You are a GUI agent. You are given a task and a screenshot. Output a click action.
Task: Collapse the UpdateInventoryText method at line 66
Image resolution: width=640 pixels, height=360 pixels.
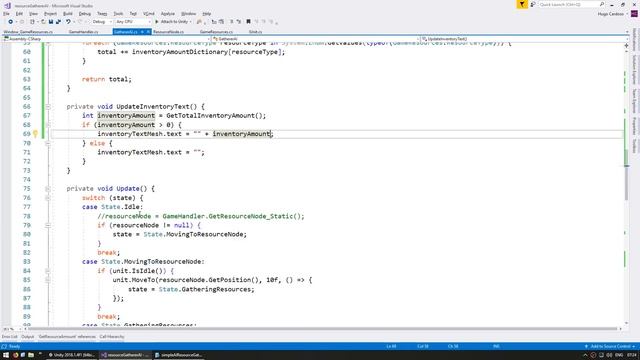48,107
